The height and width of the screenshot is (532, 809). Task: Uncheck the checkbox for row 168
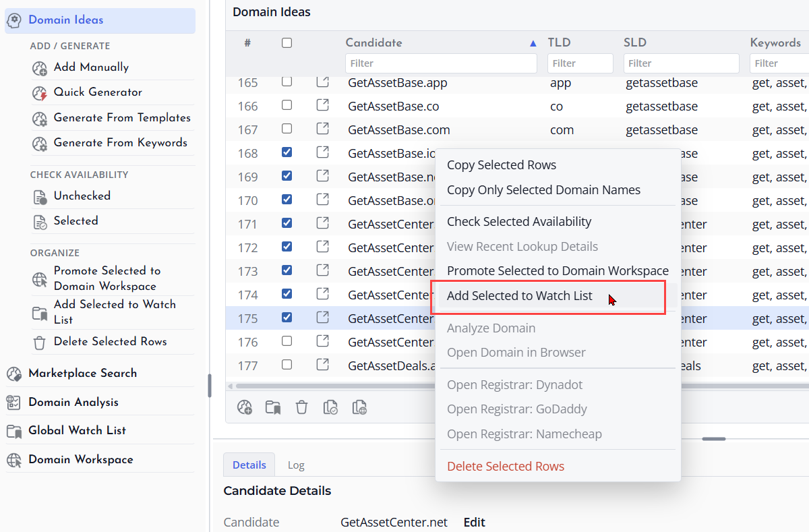287,152
